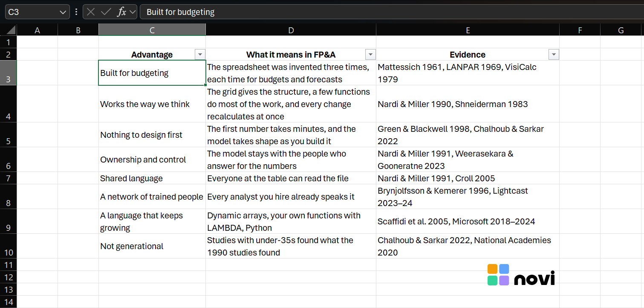Select the 'Nothing to design first' cell
Screen dimensions: 644x308
pyautogui.click(x=152, y=135)
